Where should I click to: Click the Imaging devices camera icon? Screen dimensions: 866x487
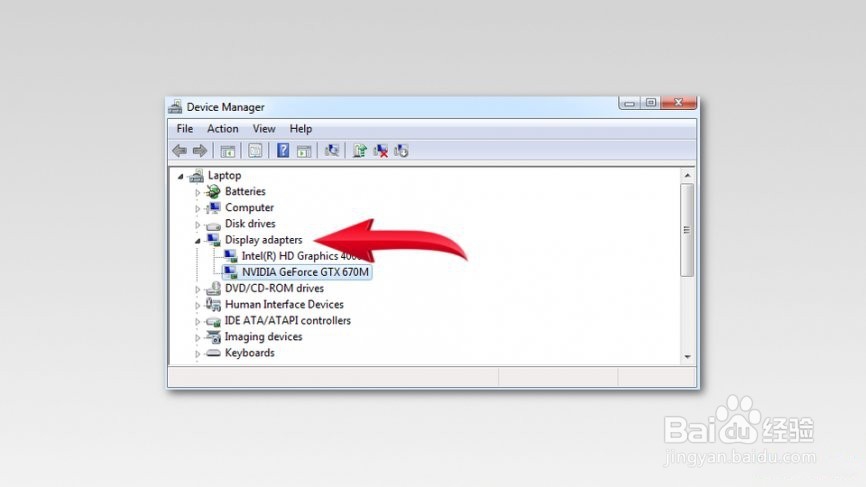coord(213,337)
